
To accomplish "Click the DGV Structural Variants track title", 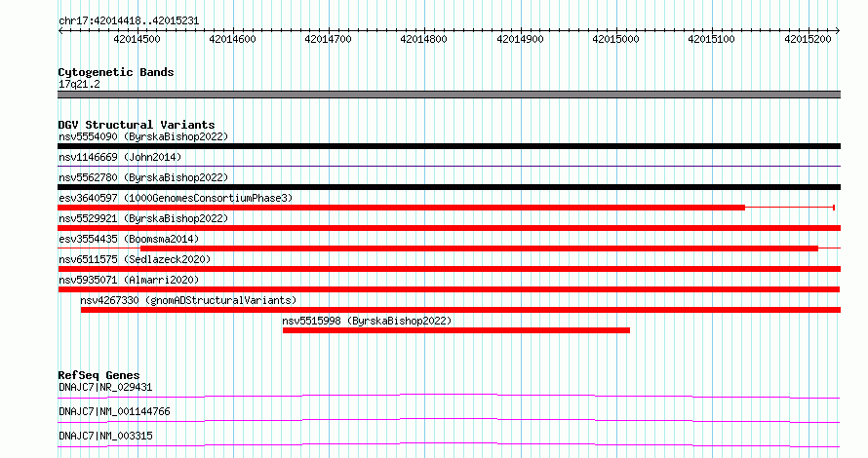I will tap(137, 125).
